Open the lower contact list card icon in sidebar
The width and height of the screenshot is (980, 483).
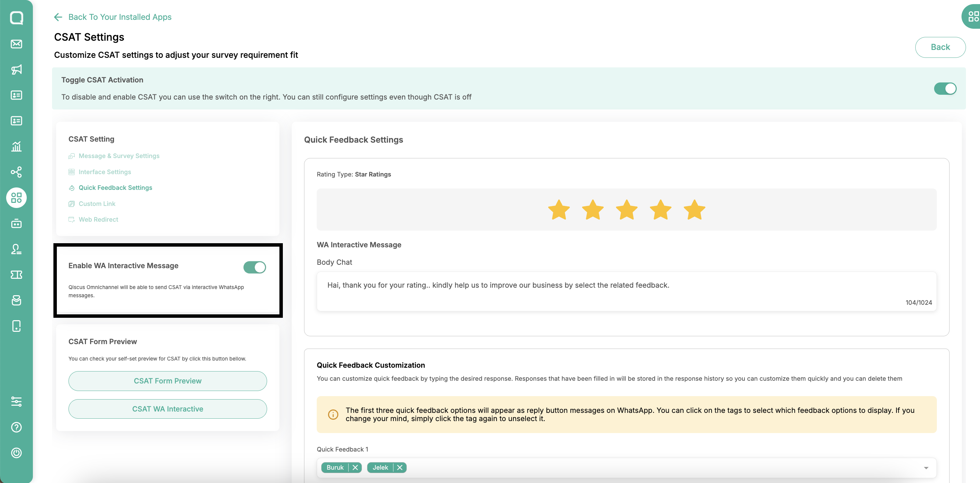point(16,121)
